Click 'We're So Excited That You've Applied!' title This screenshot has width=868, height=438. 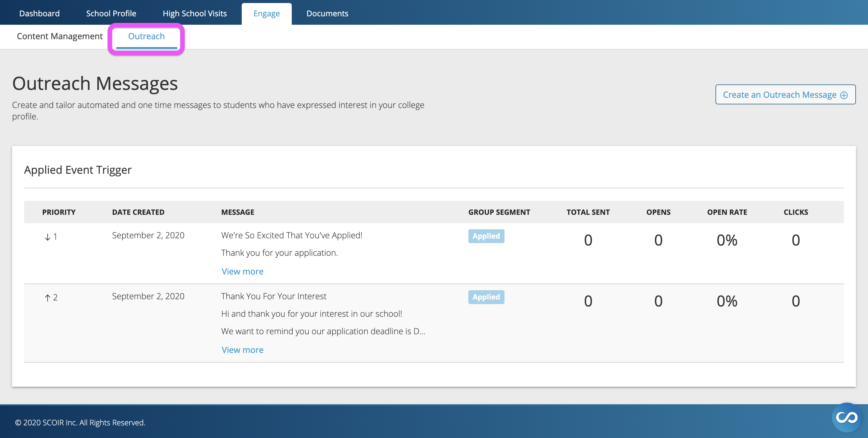point(292,235)
